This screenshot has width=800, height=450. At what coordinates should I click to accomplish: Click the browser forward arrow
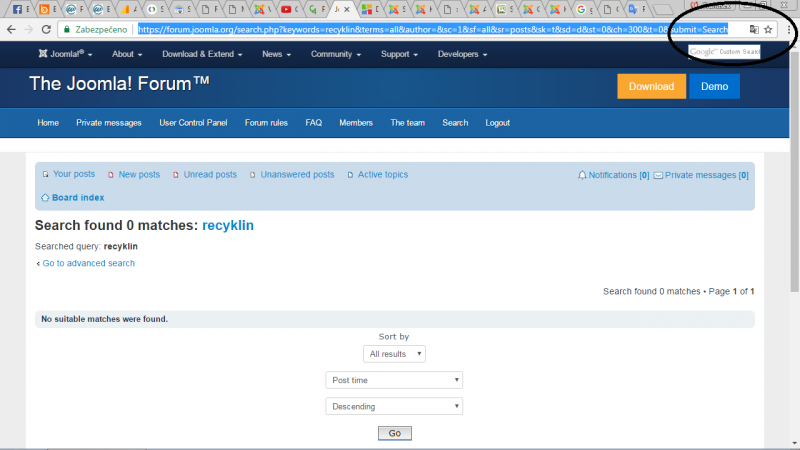pyautogui.click(x=29, y=30)
